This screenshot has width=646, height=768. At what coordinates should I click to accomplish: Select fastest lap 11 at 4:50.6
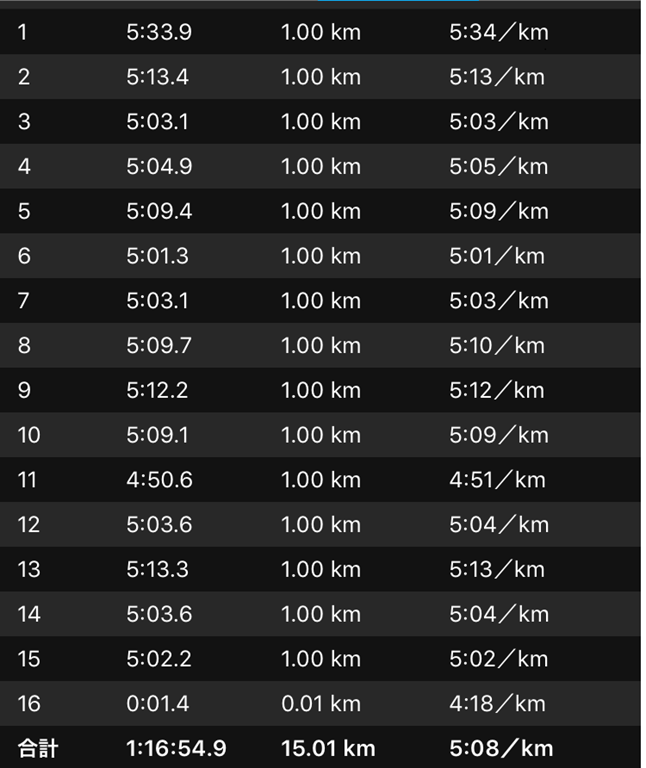point(320,480)
